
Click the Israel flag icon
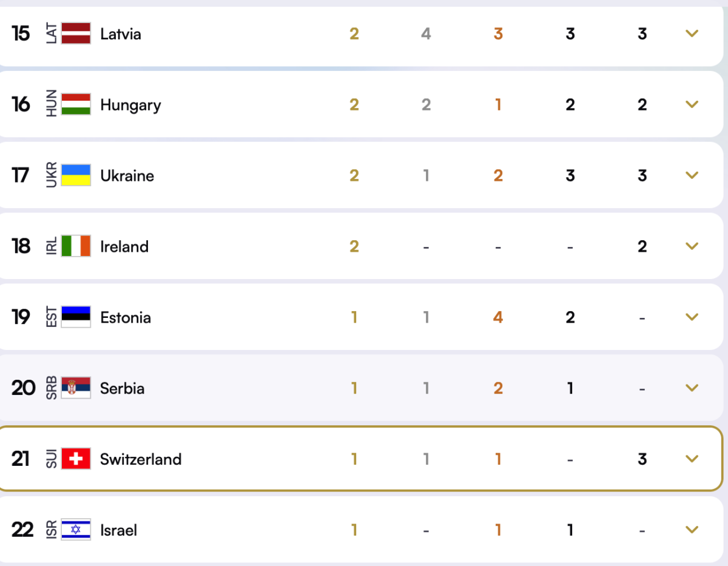click(x=76, y=530)
